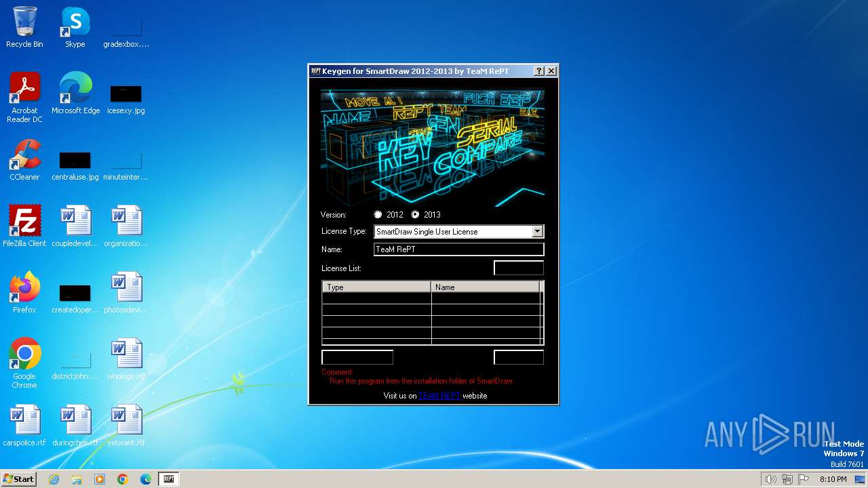
Task: Select the organizatio document on the desktop
Action: pos(126,226)
